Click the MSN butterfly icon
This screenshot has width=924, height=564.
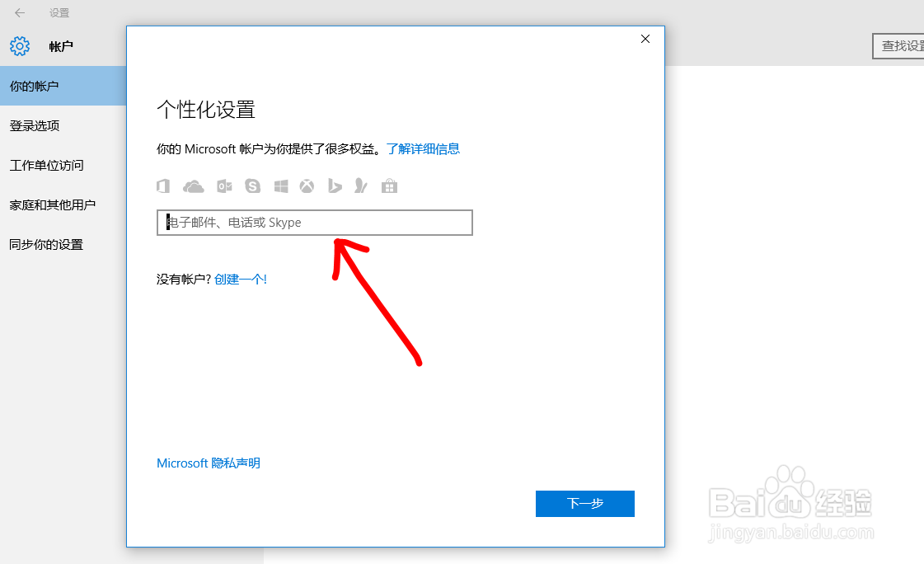361,186
